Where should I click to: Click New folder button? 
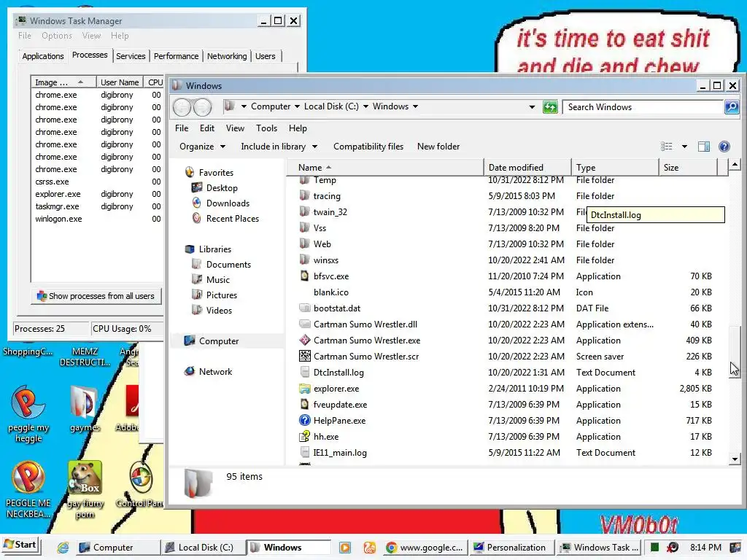tap(438, 147)
